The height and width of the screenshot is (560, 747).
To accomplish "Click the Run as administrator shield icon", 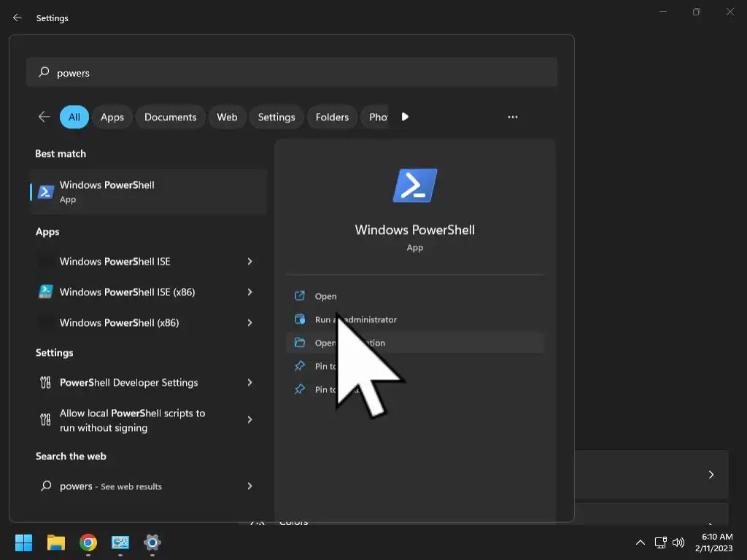I will click(300, 319).
